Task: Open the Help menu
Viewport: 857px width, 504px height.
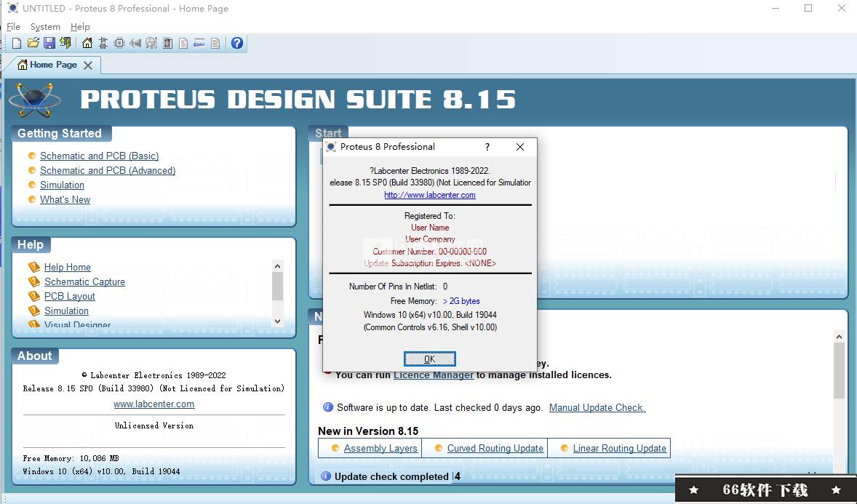Action: pyautogui.click(x=80, y=27)
